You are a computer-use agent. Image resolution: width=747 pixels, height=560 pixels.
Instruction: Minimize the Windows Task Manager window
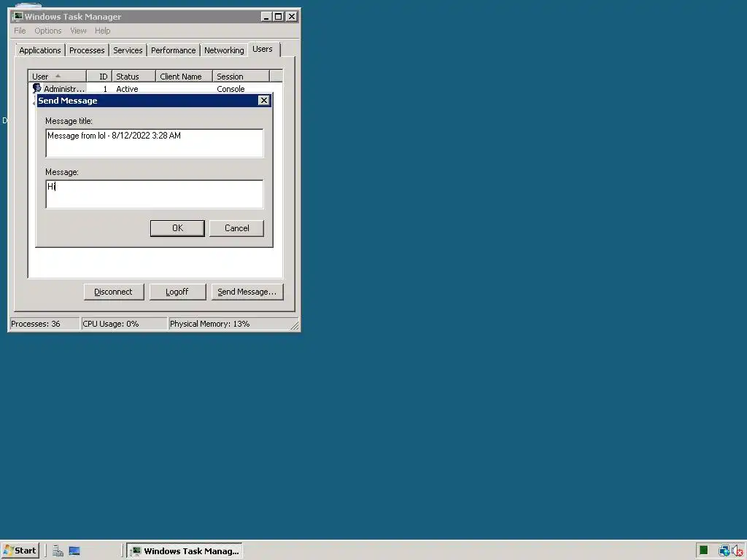coord(266,17)
